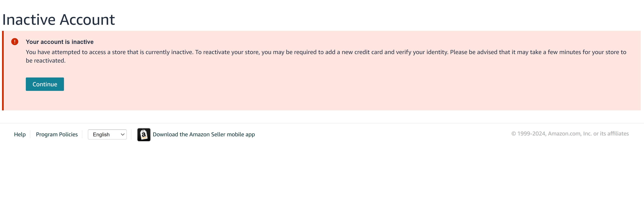644x197 pixels.
Task: Click the red left border of alert
Action: point(3,71)
